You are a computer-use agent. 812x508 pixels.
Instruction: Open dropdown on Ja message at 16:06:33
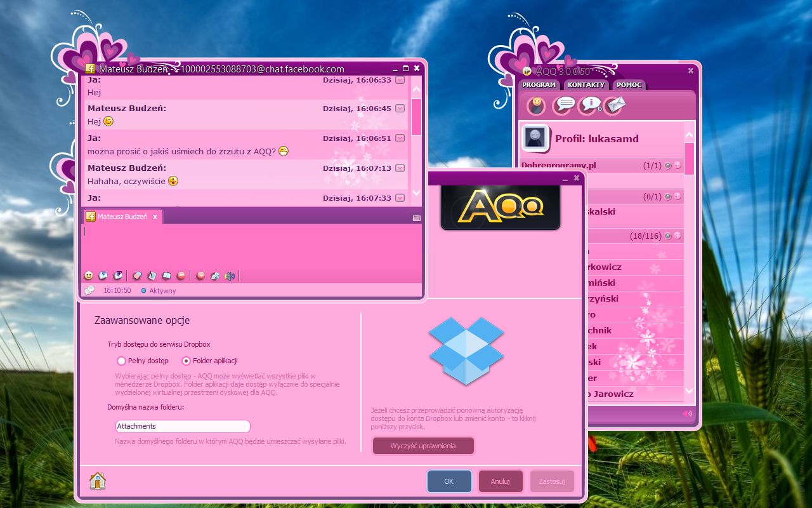(400, 80)
